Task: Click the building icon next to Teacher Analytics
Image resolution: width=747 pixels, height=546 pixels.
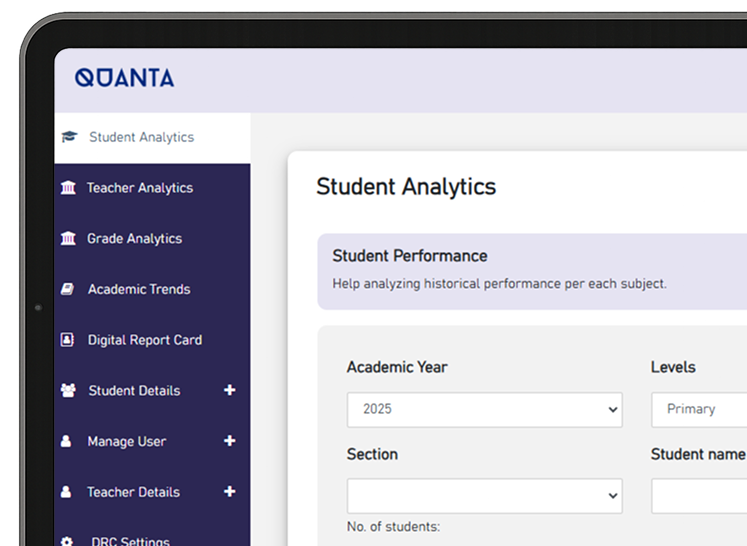Action: 68,188
